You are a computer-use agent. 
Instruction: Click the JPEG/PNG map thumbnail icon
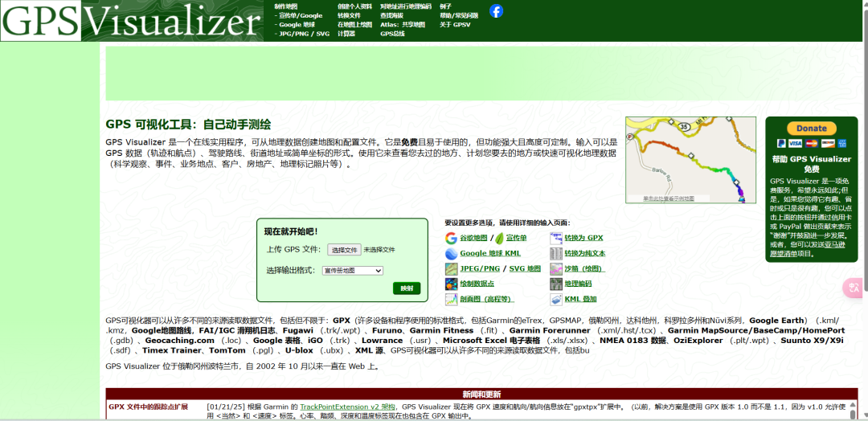click(451, 269)
